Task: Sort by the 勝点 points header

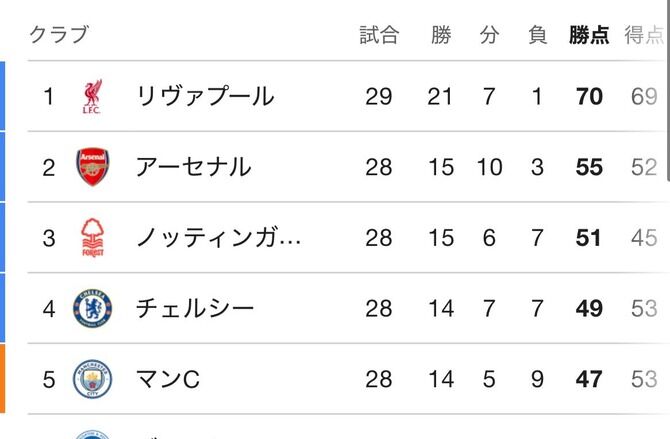Action: pos(589,35)
